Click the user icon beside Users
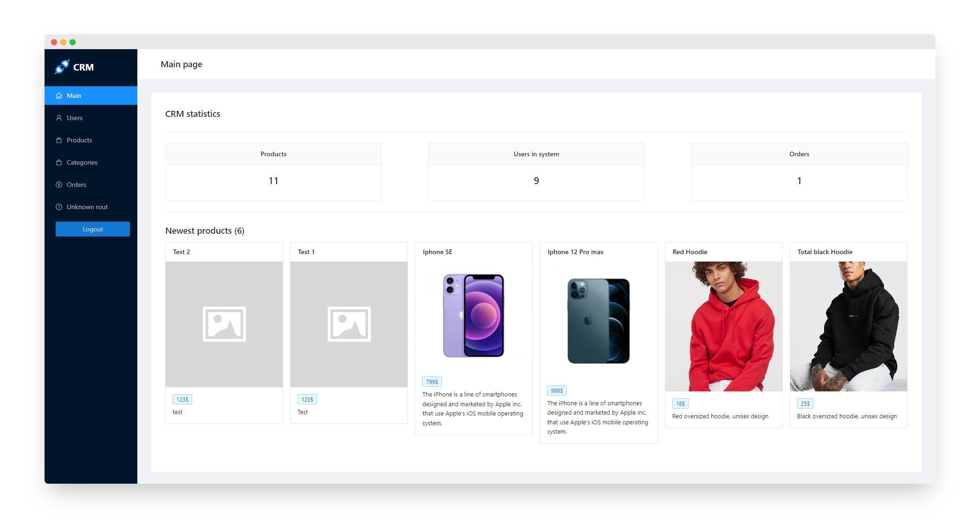This screenshot has height=518, width=980. click(x=59, y=118)
